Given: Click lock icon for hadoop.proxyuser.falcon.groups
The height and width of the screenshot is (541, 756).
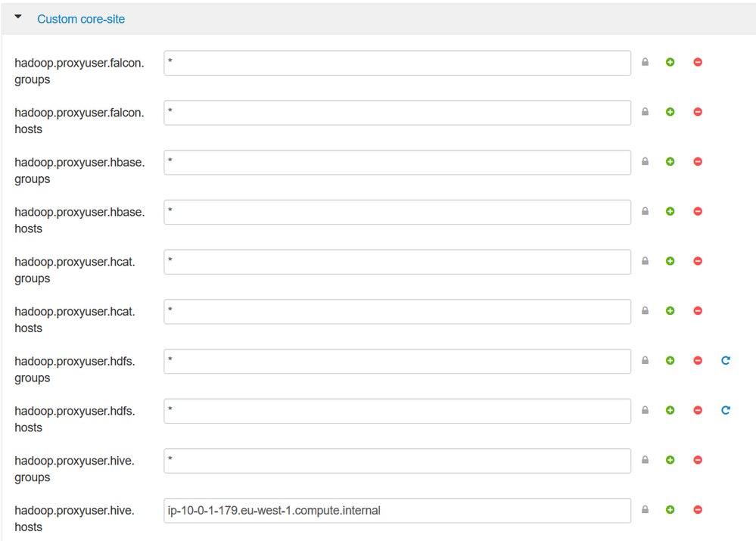Looking at the screenshot, I should [645, 62].
